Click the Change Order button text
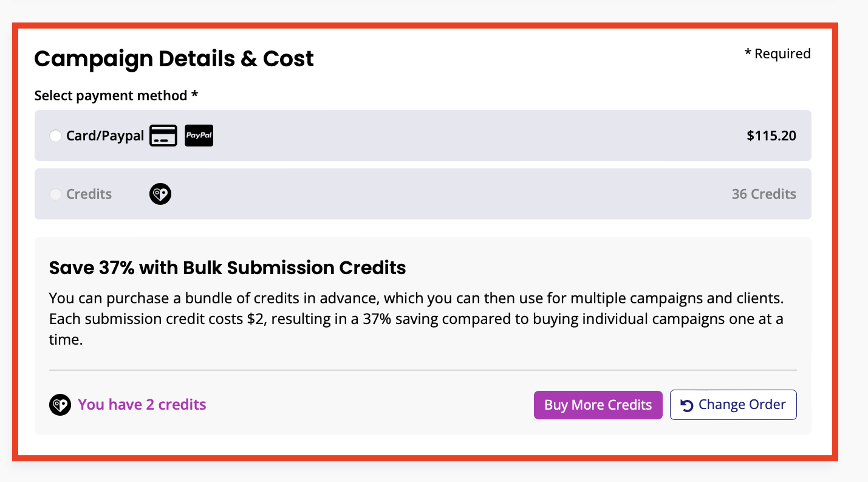Viewport: 868px width, 482px height. [742, 405]
